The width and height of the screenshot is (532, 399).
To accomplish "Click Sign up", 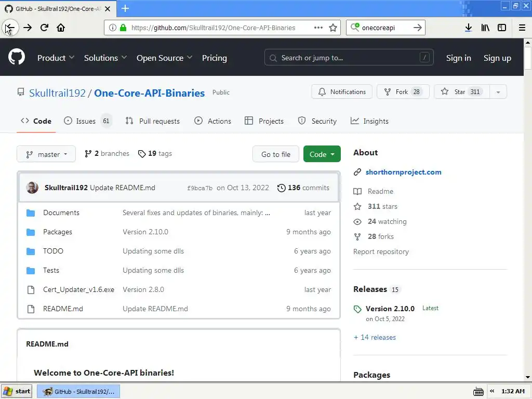I will click(497, 58).
